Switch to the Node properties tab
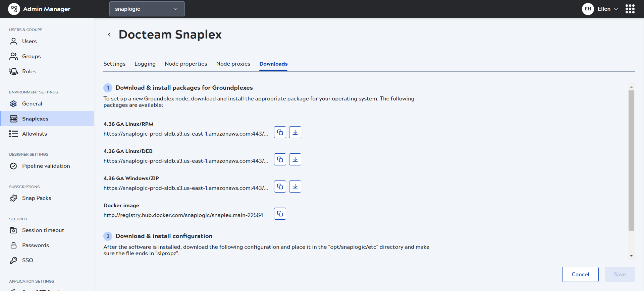 [186, 64]
